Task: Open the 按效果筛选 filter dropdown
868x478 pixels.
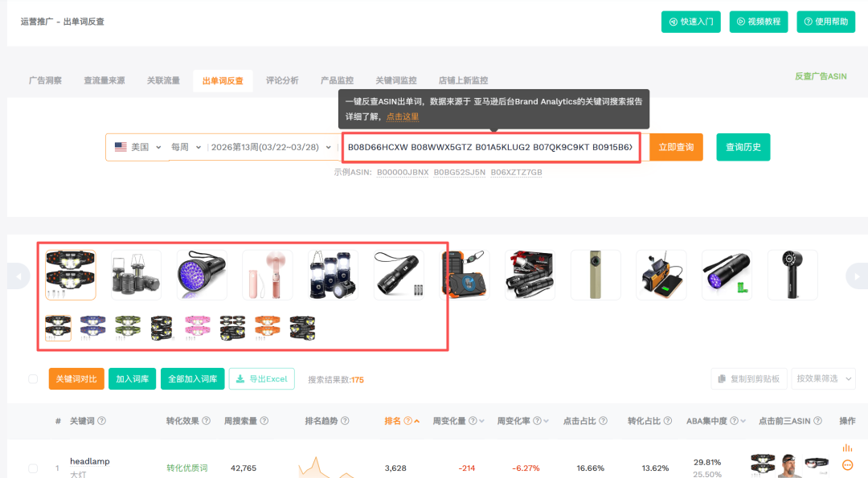Action: (824, 379)
